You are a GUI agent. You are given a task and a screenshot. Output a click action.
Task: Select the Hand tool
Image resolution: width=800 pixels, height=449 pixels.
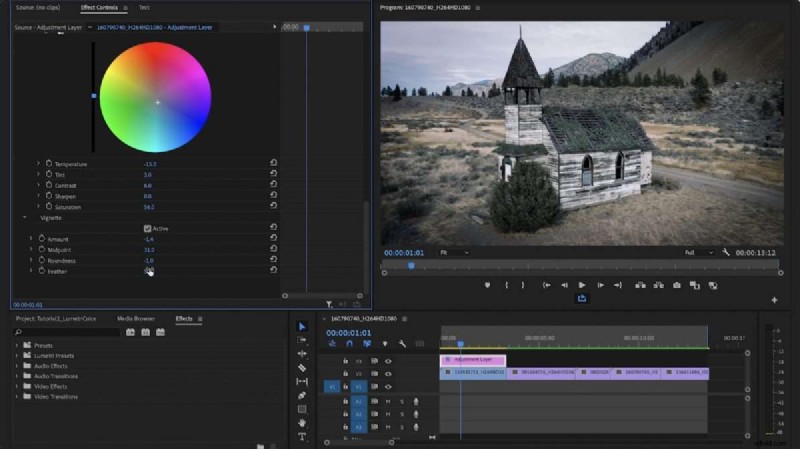pyautogui.click(x=302, y=422)
